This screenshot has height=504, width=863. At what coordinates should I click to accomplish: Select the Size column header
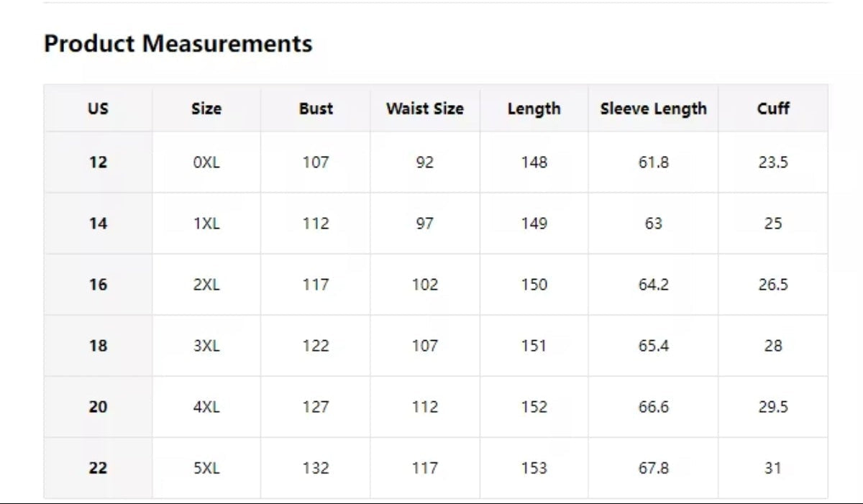click(x=206, y=109)
